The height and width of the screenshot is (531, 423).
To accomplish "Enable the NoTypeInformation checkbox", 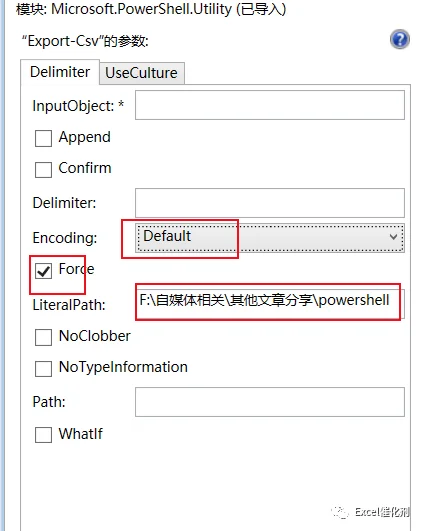I will (43, 368).
